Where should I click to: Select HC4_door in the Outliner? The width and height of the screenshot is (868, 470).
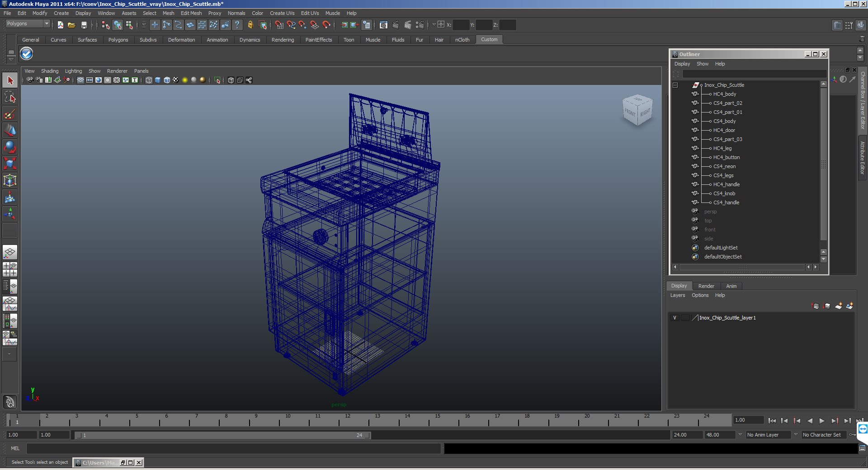point(724,130)
